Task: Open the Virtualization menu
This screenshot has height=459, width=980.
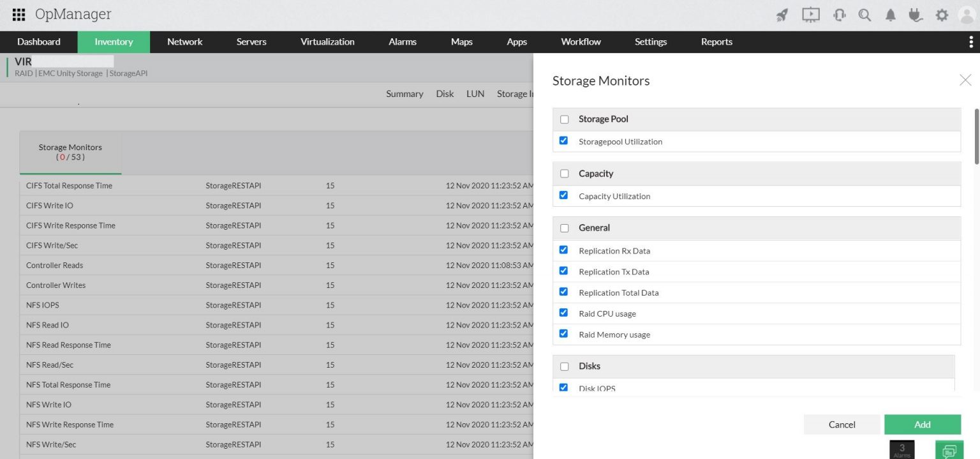Action: click(327, 42)
